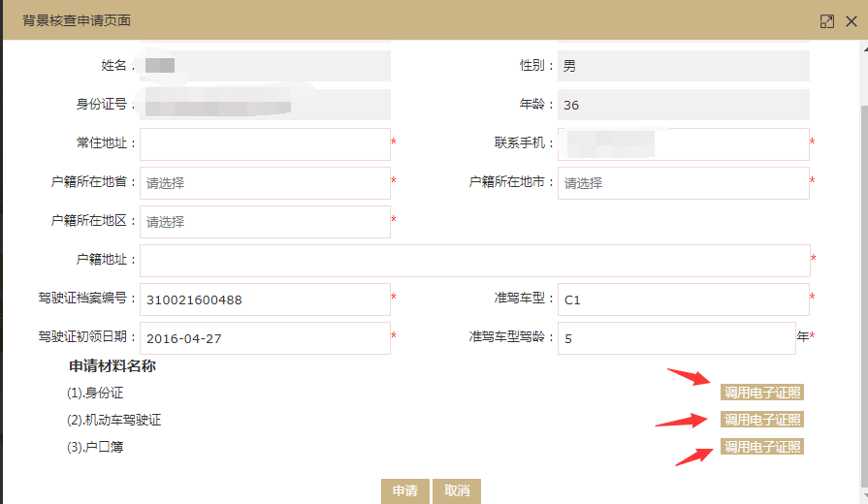Click the 申请材料名称 heading

113,365
